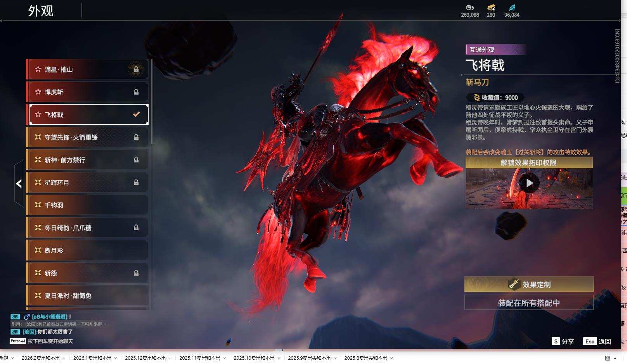Image resolution: width=627 pixels, height=364 pixels.
Task: Click the blue feather currency icon
Action: (512, 7)
